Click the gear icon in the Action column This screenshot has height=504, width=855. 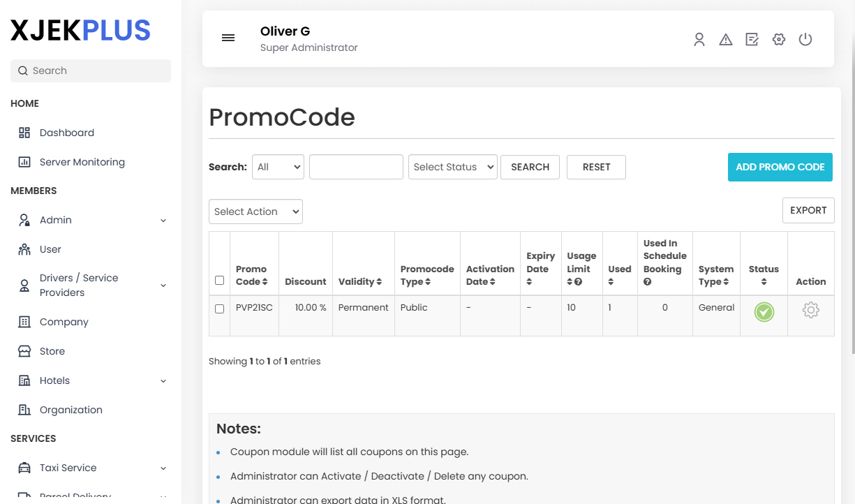pyautogui.click(x=810, y=310)
